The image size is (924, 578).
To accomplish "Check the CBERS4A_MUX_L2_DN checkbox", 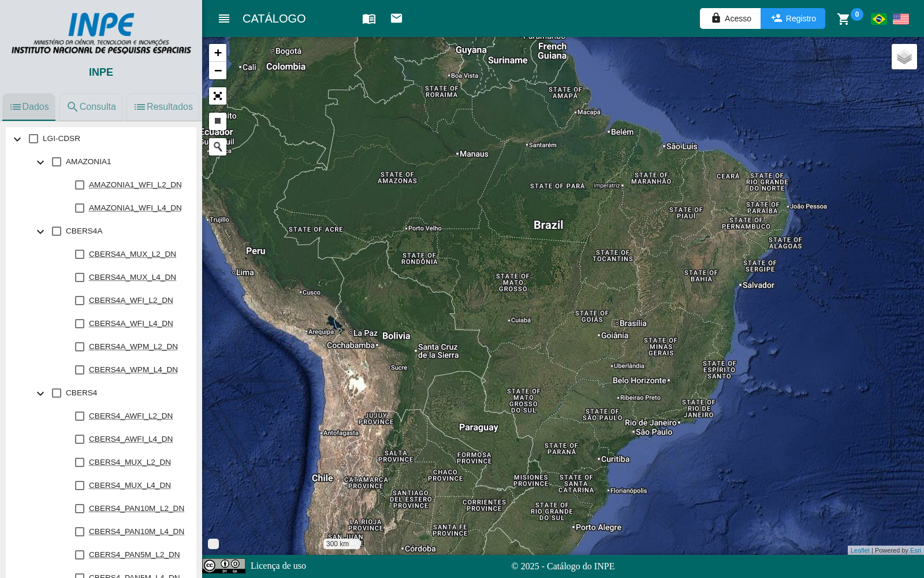I will [x=80, y=254].
